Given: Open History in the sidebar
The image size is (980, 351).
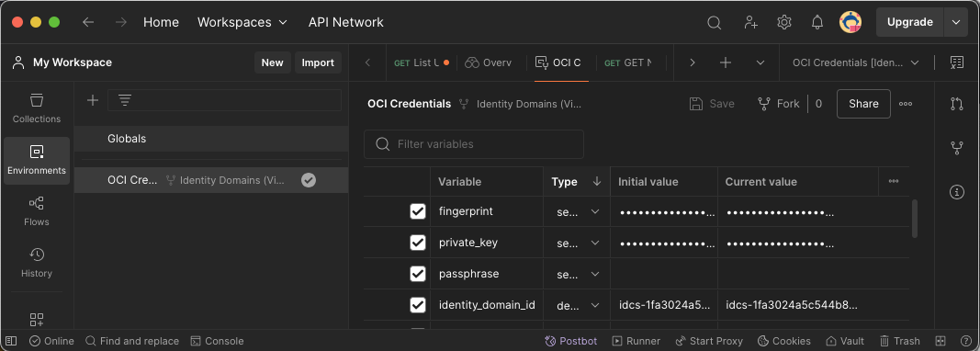Looking at the screenshot, I should pos(37,263).
